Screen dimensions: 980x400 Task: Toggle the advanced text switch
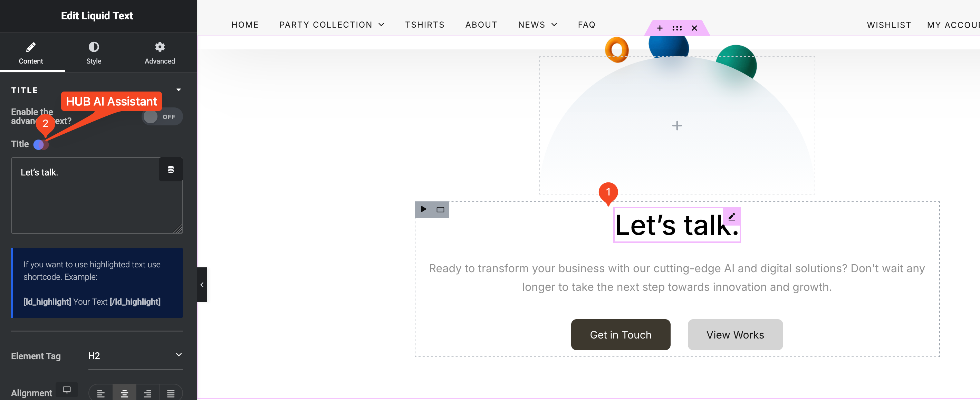(162, 117)
